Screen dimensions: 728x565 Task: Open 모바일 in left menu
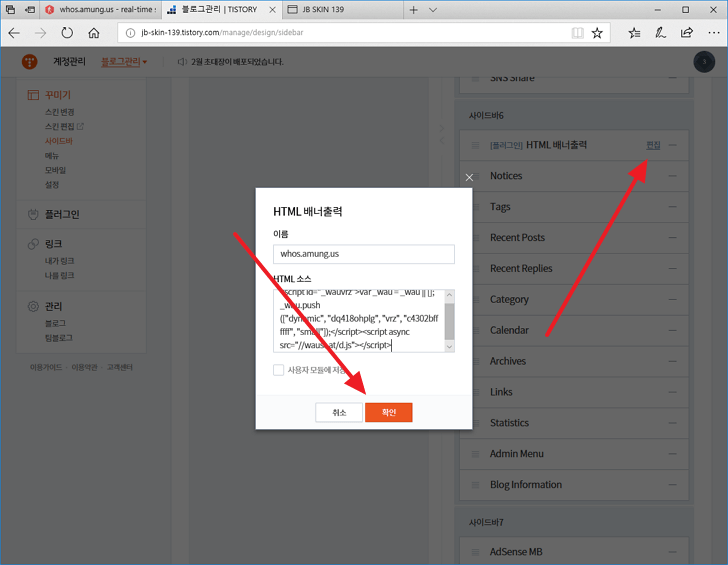55,170
